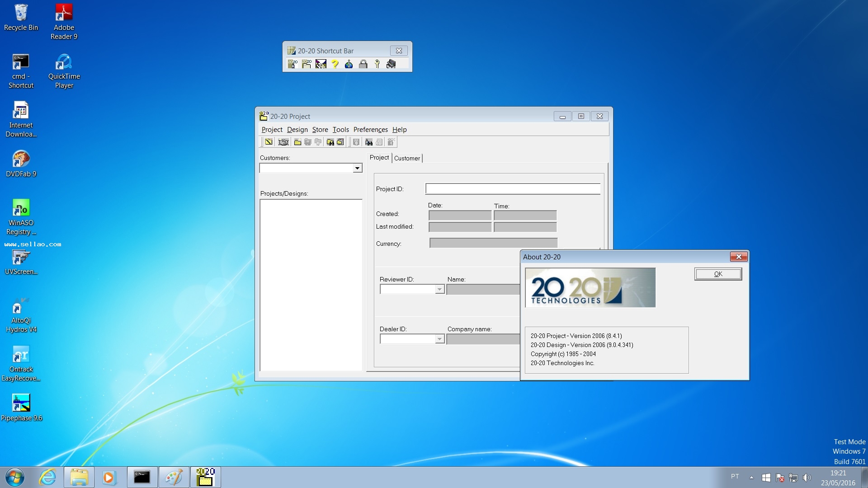
Task: Select the WinASO Registry desktop icon
Action: pos(21,217)
